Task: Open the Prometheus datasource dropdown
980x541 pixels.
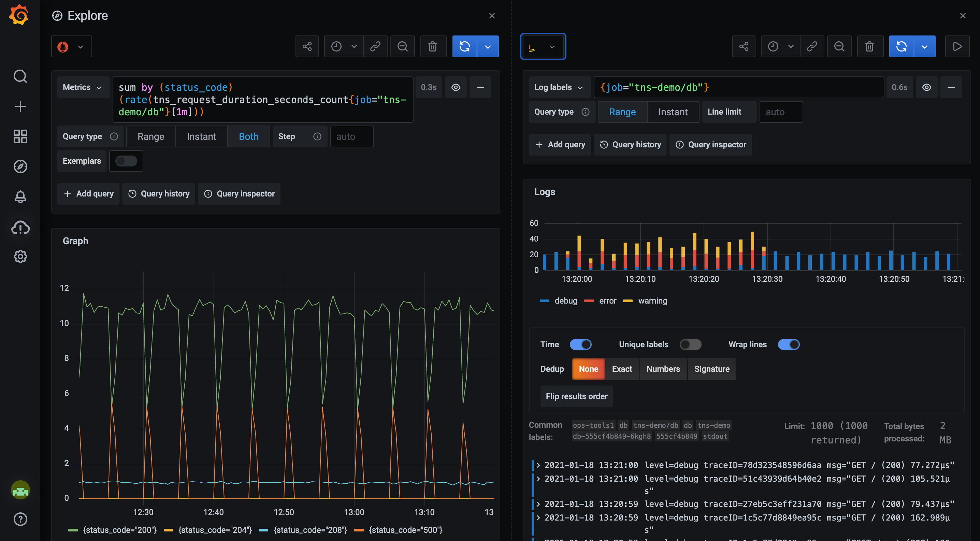Action: [72, 46]
